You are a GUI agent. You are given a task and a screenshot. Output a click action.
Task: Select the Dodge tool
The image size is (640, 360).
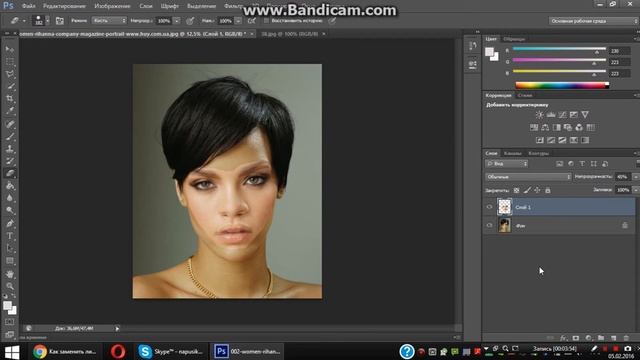10,210
